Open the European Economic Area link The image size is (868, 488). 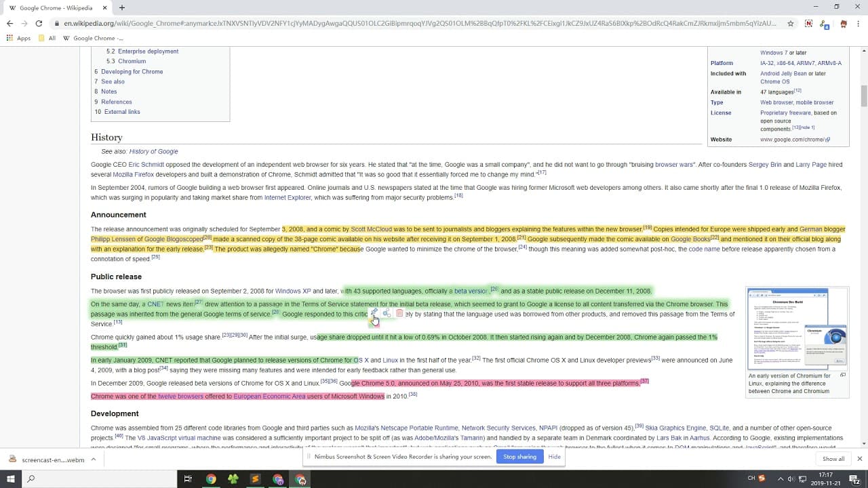[x=269, y=396]
